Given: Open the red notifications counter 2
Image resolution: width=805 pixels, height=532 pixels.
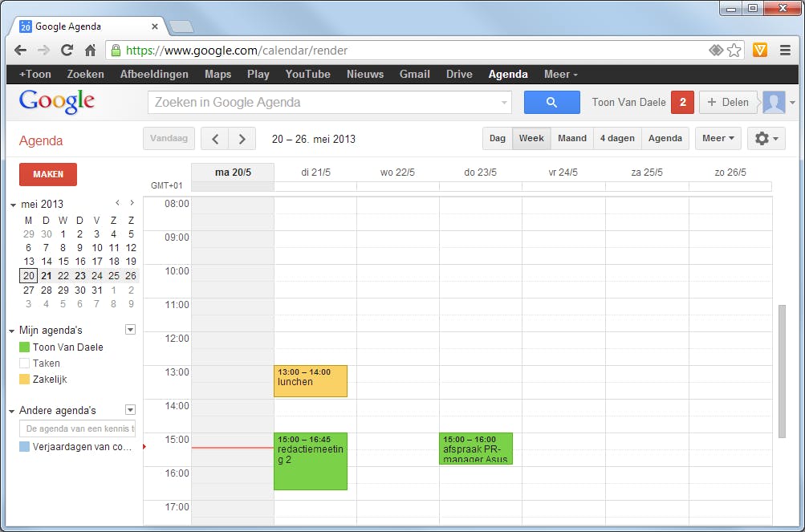Looking at the screenshot, I should 682,102.
